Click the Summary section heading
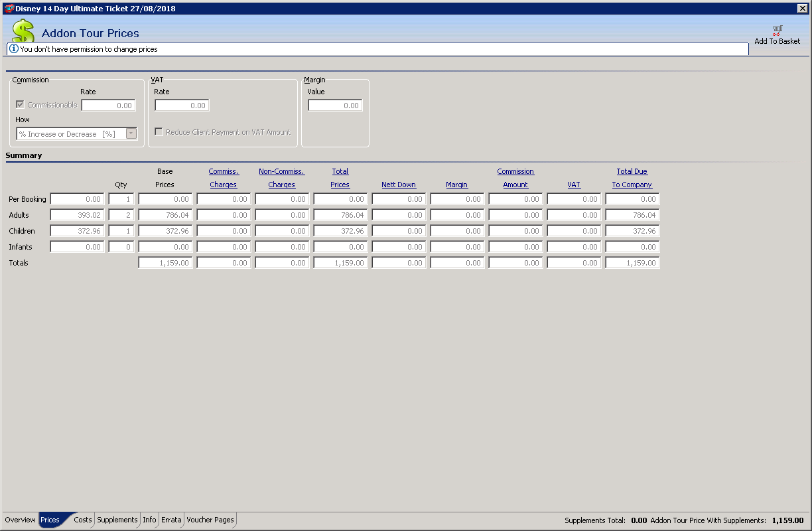The image size is (812, 531). pyautogui.click(x=24, y=155)
